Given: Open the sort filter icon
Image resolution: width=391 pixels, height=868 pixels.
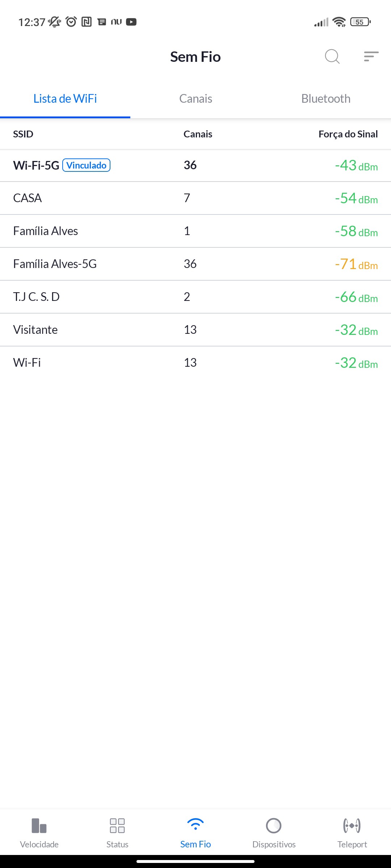Looking at the screenshot, I should tap(371, 56).
